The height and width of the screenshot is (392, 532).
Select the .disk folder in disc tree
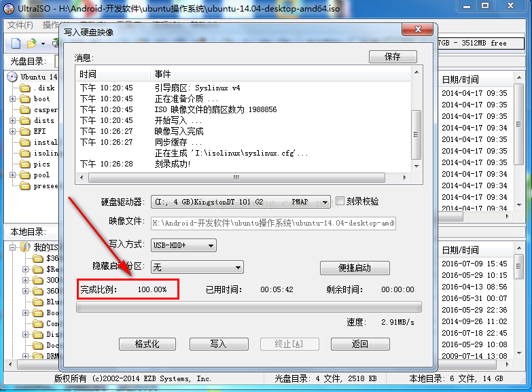37,88
